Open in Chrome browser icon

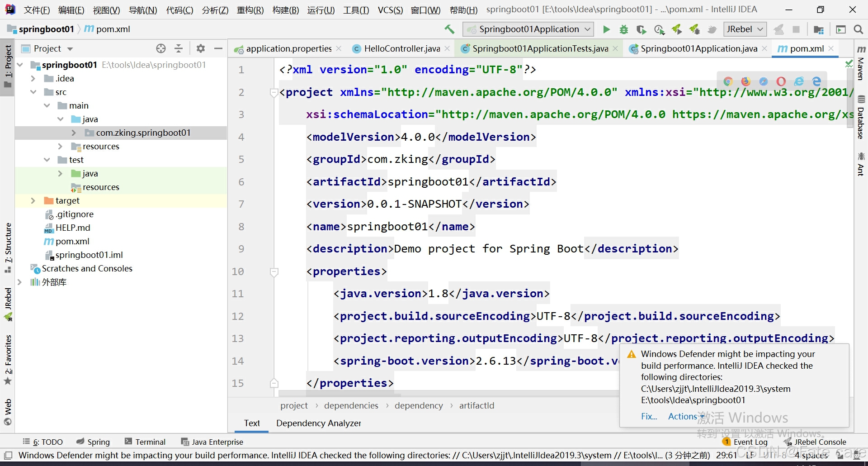click(728, 81)
